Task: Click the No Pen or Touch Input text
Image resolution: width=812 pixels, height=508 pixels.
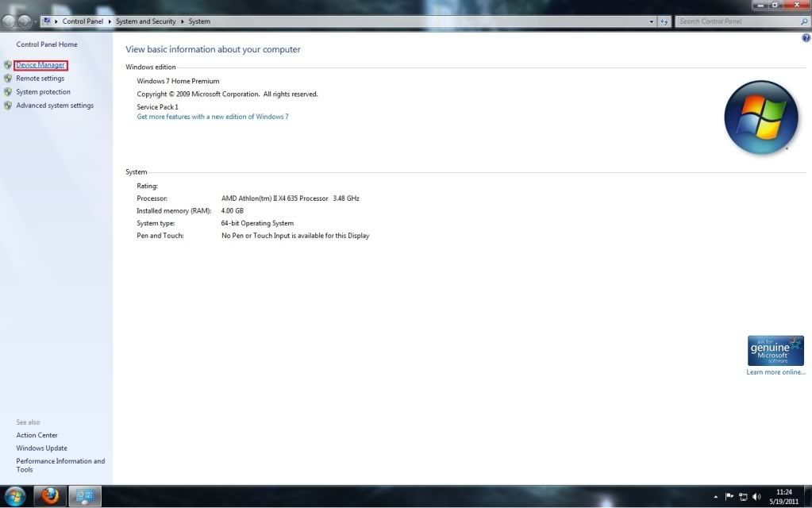Action: point(296,236)
